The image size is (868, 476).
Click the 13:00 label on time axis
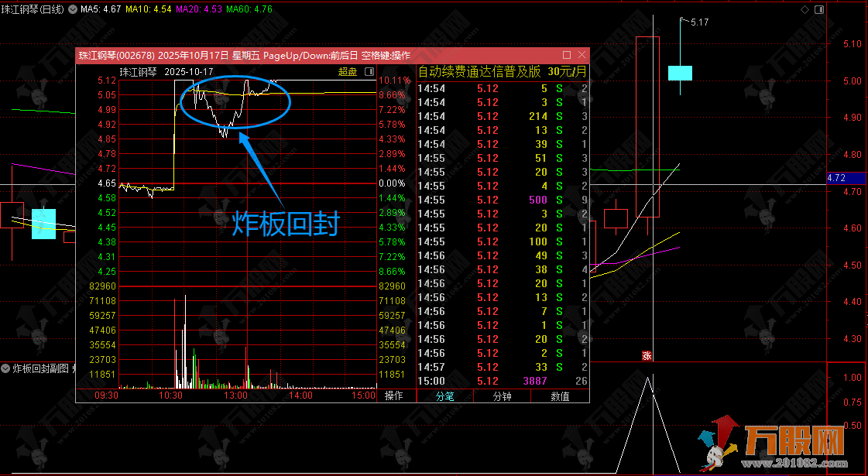235,396
